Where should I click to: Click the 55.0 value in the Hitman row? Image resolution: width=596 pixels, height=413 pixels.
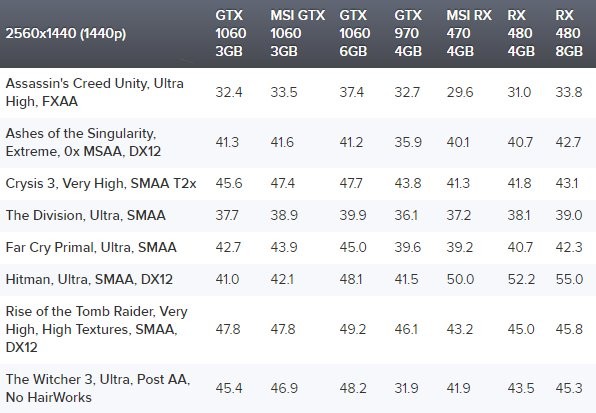[569, 280]
